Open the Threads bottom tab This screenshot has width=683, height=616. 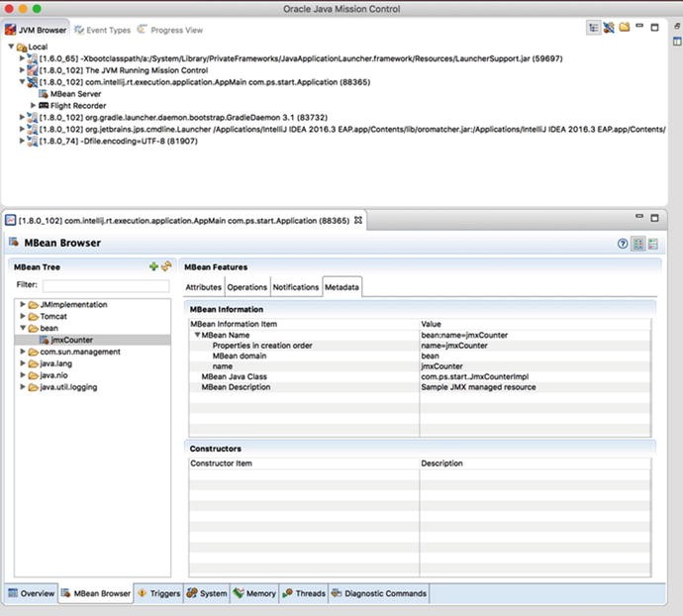pyautogui.click(x=304, y=593)
